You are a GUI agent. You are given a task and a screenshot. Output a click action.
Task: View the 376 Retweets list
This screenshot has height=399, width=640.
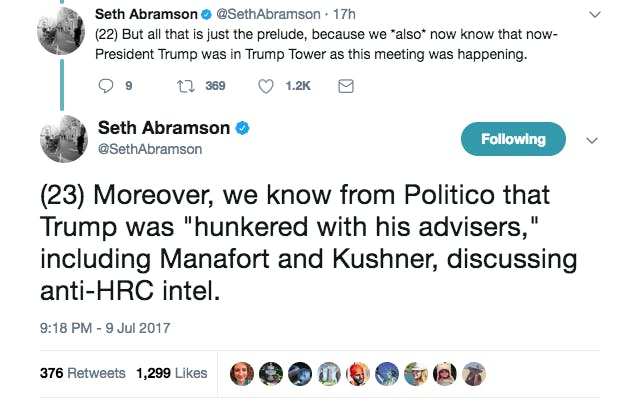[x=83, y=373]
